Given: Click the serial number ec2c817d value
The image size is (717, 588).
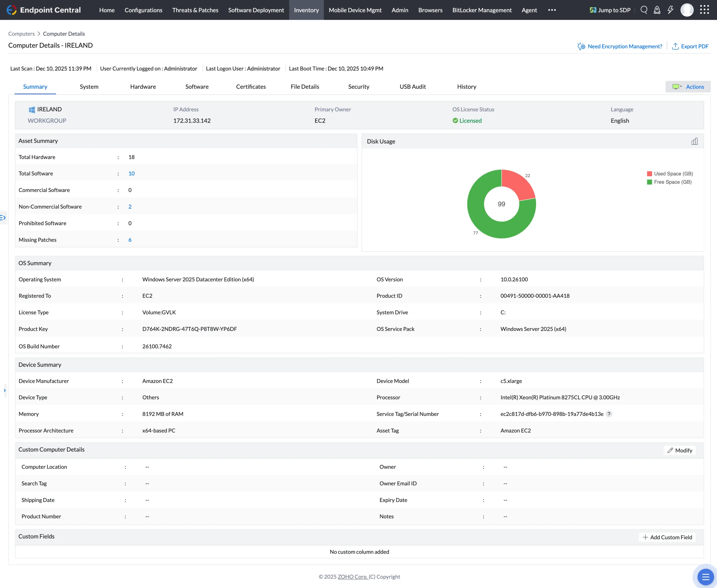Looking at the screenshot, I should [552, 414].
